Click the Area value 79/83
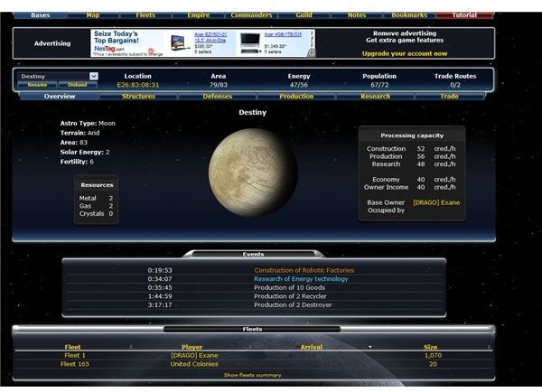542x392 pixels. pyautogui.click(x=219, y=85)
